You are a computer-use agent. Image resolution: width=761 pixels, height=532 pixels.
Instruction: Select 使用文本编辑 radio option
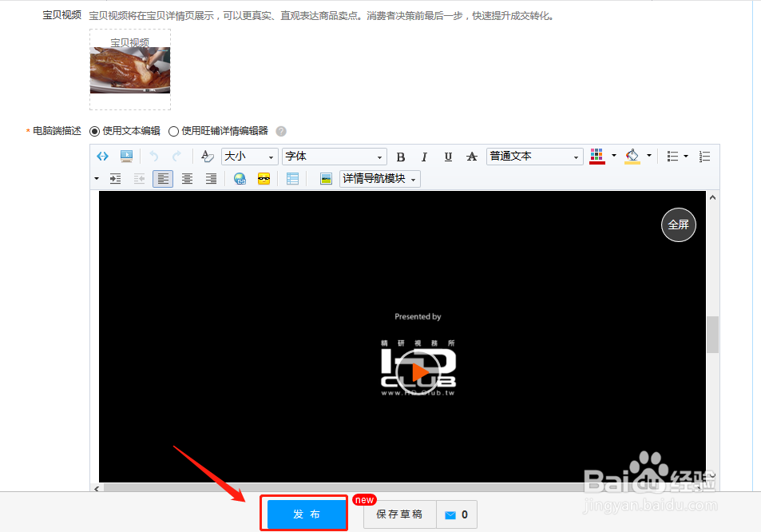point(95,131)
